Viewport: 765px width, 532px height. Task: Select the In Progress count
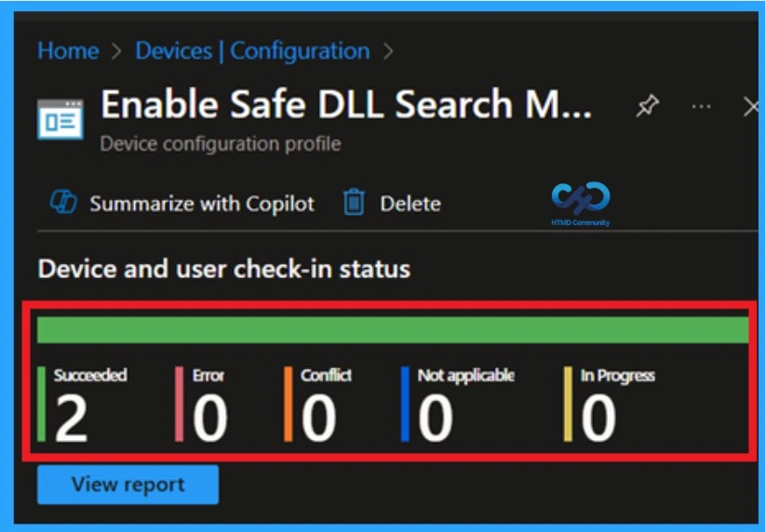pos(598,419)
